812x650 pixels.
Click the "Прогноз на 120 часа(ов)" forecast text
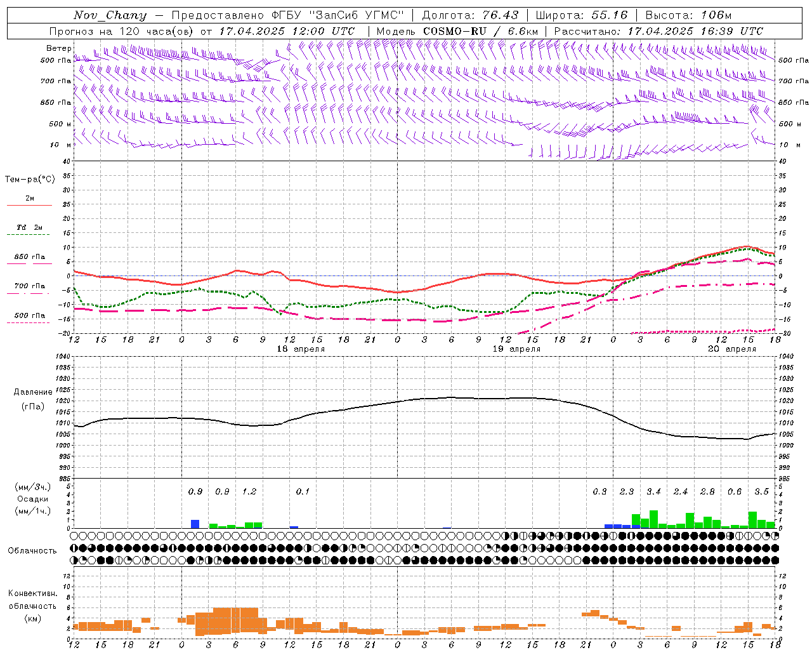point(122,31)
